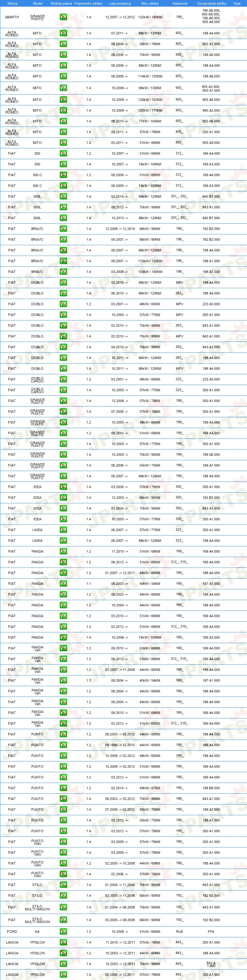Select the 132kW / 180KM power cell
Screen dimensions: 247x980
pos(150,17)
